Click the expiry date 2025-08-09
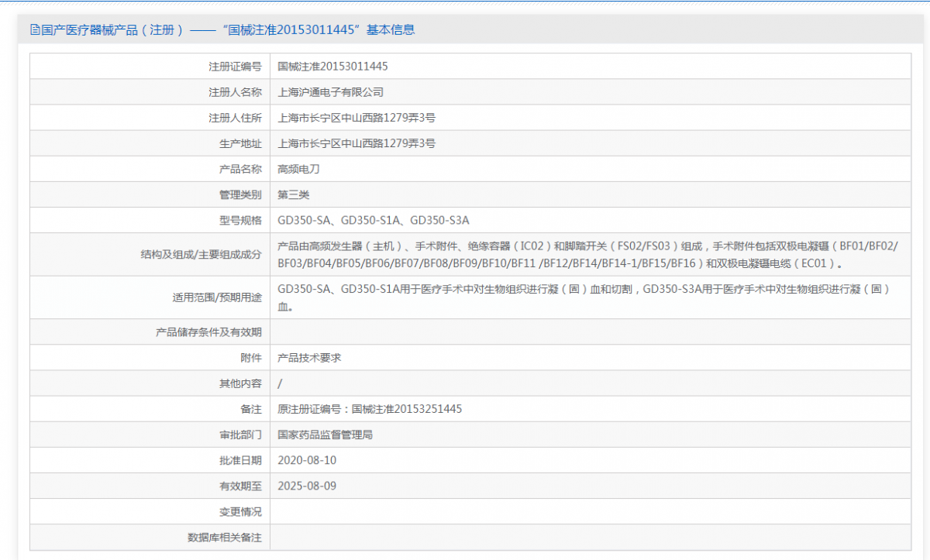930x560 pixels. point(307,486)
